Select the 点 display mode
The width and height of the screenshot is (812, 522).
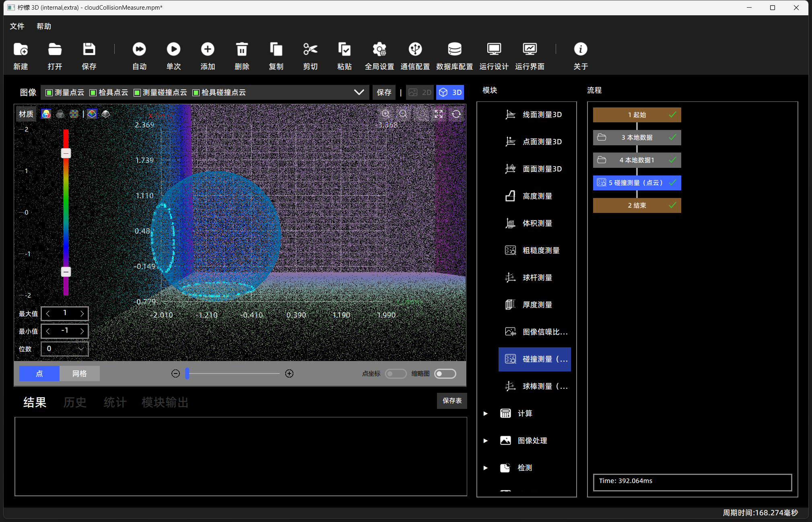point(39,374)
